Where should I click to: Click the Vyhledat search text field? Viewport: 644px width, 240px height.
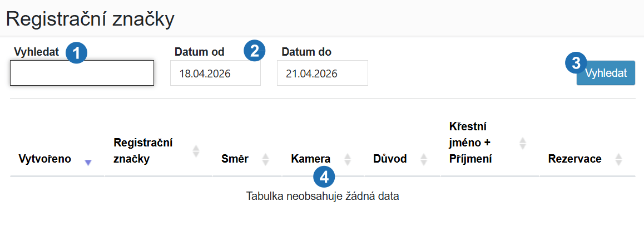coord(82,73)
